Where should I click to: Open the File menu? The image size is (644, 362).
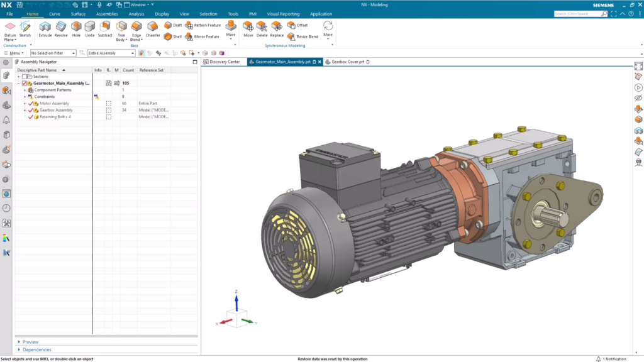pyautogui.click(x=9, y=14)
